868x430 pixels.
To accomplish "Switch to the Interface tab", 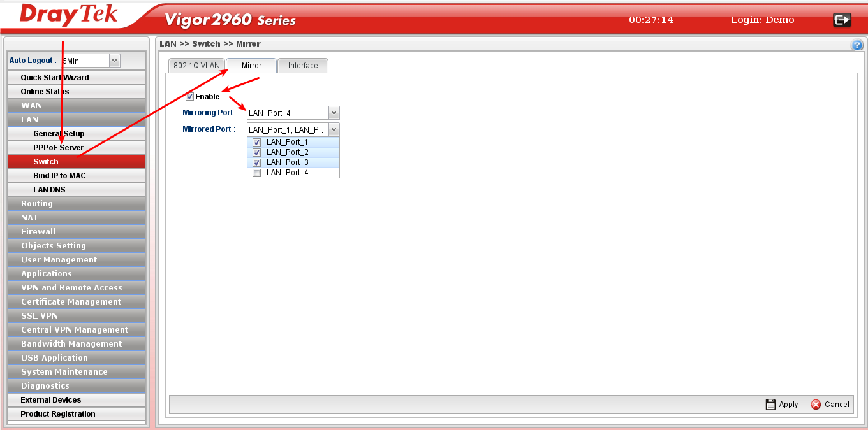I will pos(303,66).
